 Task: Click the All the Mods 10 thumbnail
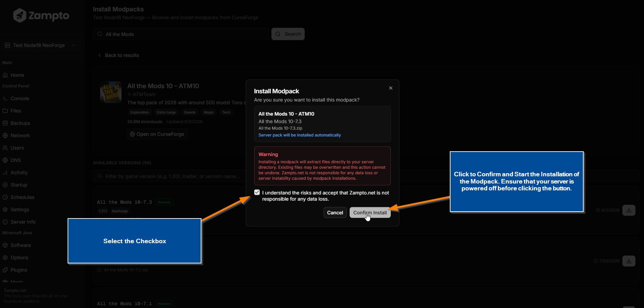click(111, 92)
